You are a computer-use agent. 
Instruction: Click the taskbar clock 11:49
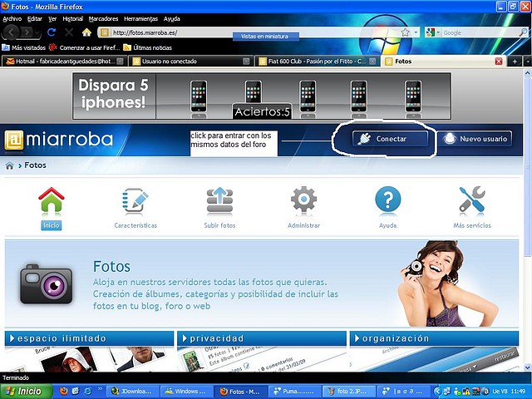point(518,392)
